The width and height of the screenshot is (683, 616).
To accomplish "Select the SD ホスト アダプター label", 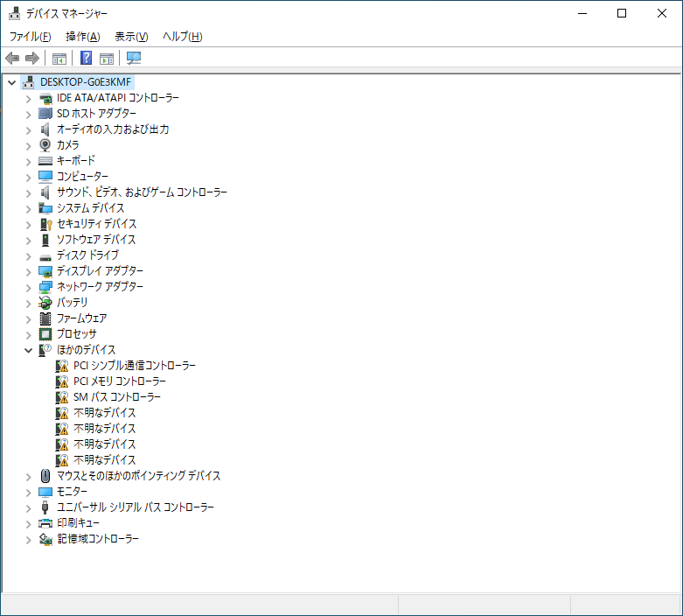I will pos(96,114).
